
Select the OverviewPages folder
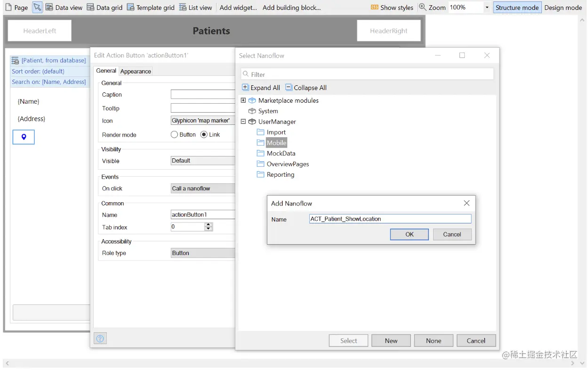coord(288,164)
